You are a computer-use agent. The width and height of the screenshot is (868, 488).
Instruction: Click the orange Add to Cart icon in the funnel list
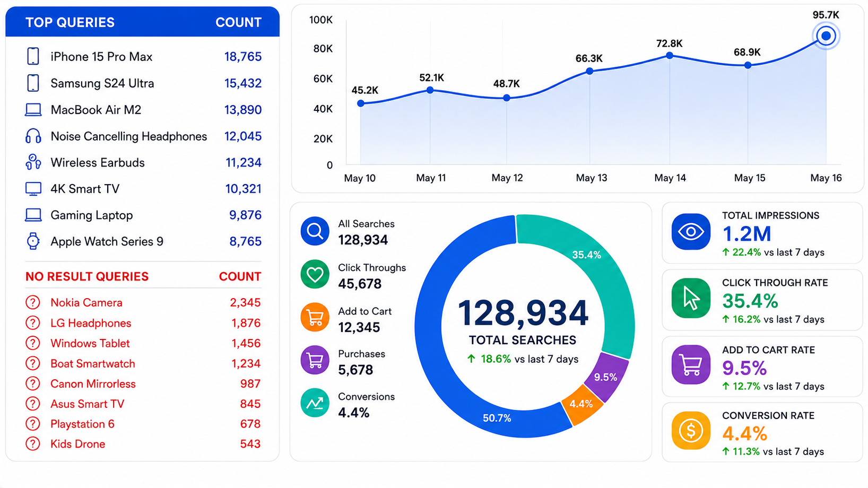tap(315, 317)
